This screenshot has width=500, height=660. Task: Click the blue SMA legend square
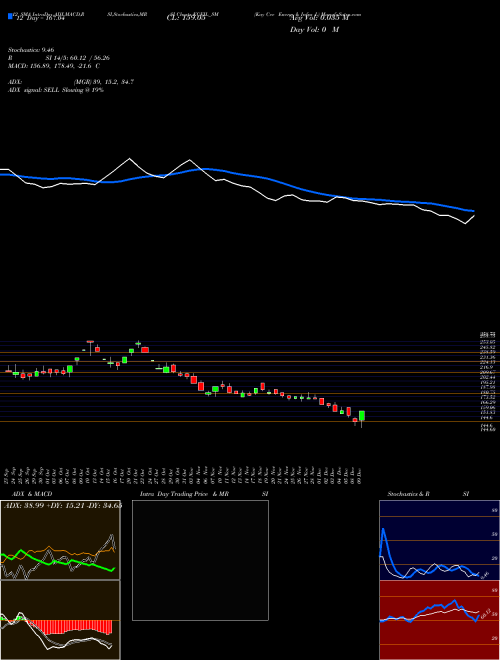pyautogui.click(x=10, y=16)
